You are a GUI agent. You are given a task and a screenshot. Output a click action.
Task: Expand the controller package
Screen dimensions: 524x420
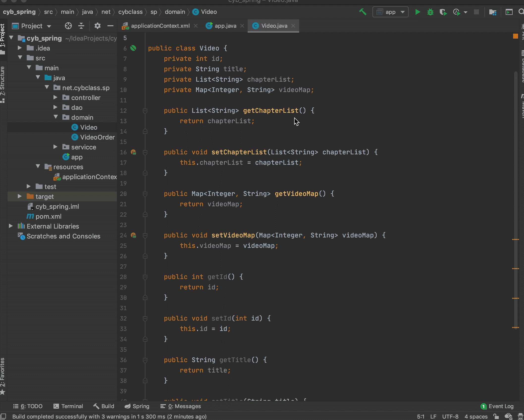[55, 97]
